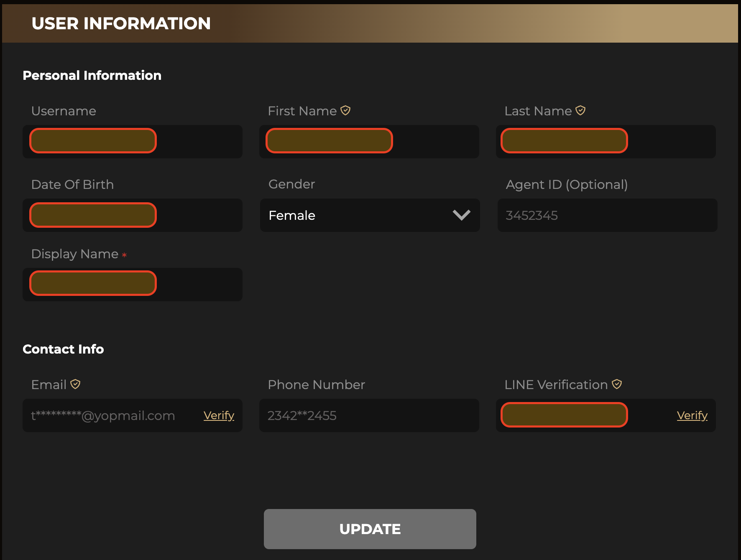Focus the Agent ID (Optional) field
Image resolution: width=741 pixels, height=560 pixels.
[x=607, y=215]
